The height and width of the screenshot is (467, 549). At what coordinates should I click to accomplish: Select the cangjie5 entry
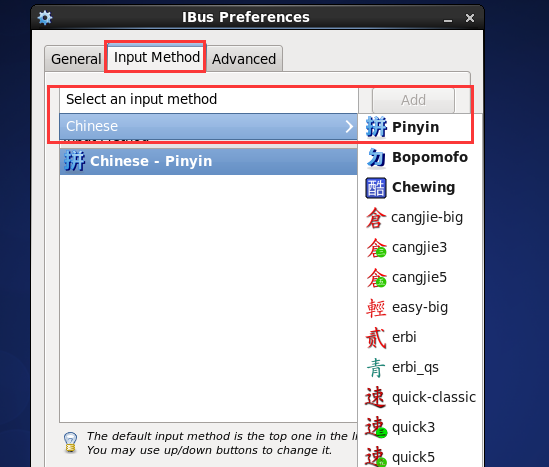point(419,278)
